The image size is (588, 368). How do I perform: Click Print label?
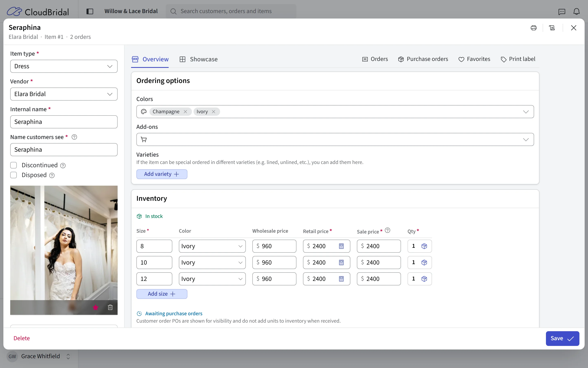tap(518, 59)
